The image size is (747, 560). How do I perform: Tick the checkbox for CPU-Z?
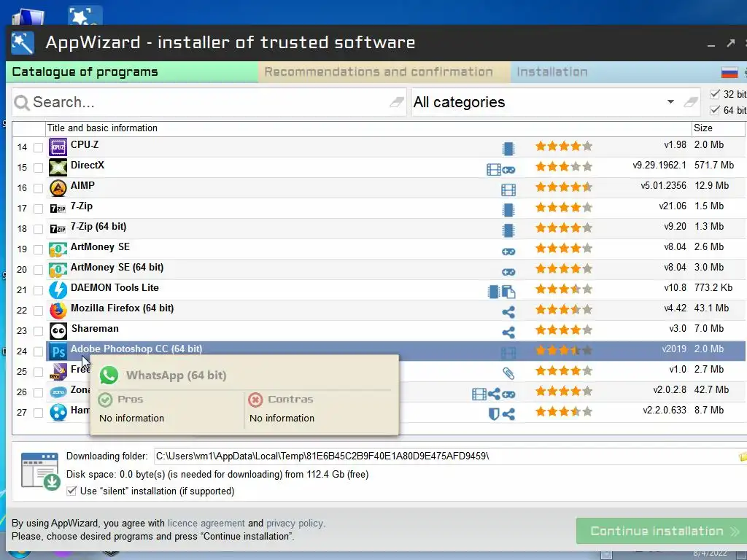click(x=38, y=147)
